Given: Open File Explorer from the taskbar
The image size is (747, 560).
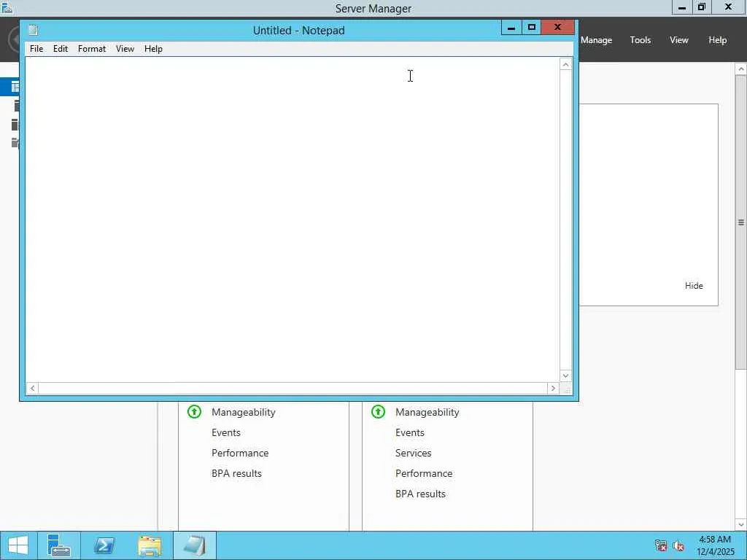Looking at the screenshot, I should [149, 545].
